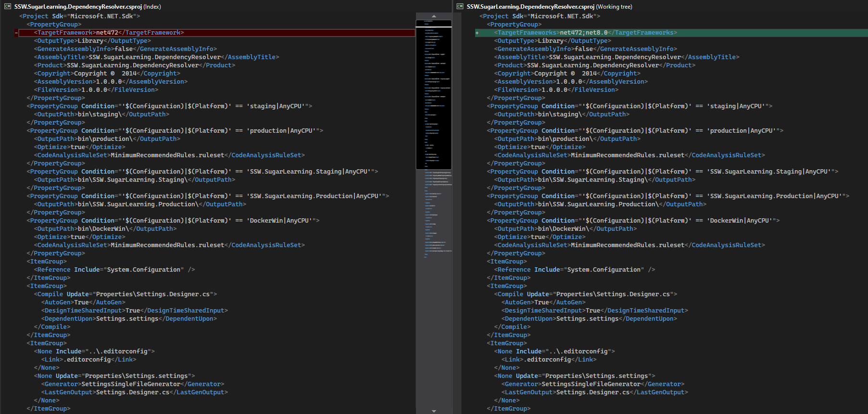Screen dimensions: 868x414
Task: Click the added net472;net8.0 TargetFrameworks line
Action: 585,33
